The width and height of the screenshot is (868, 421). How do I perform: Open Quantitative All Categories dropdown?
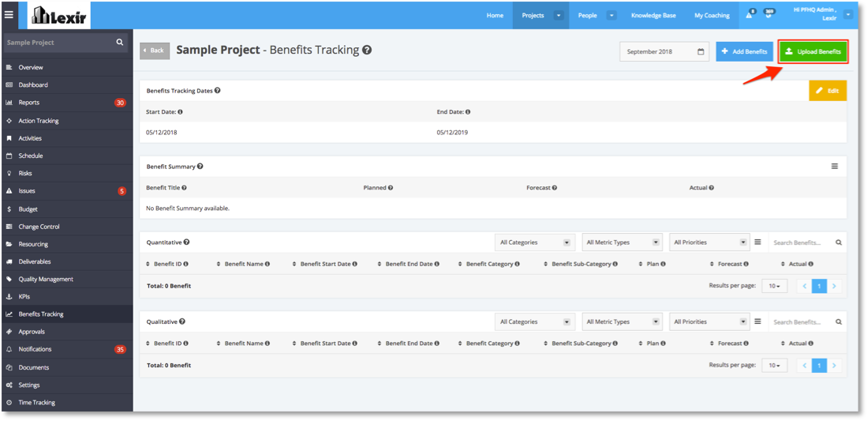tap(534, 242)
